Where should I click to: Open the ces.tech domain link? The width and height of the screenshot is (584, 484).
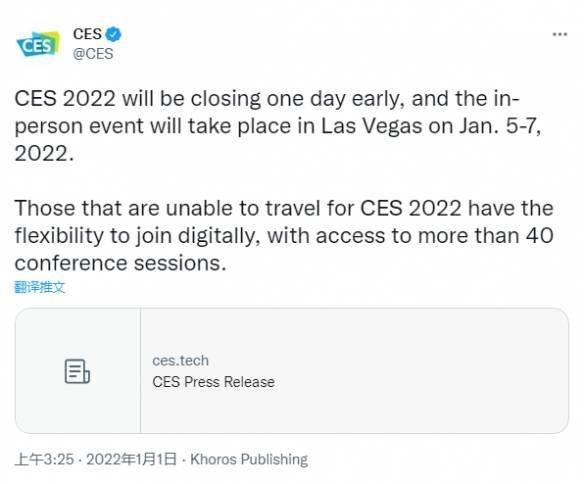(x=180, y=360)
